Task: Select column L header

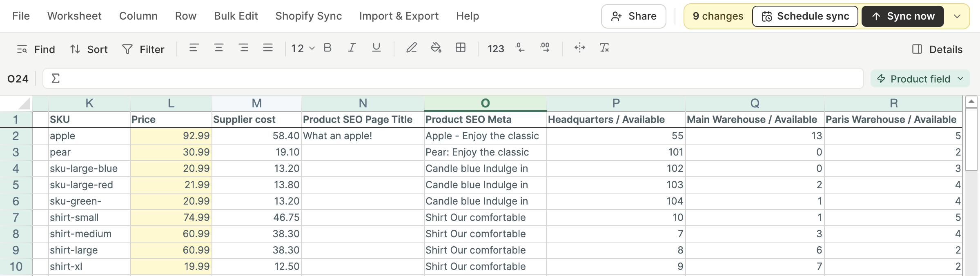Action: pyautogui.click(x=171, y=103)
